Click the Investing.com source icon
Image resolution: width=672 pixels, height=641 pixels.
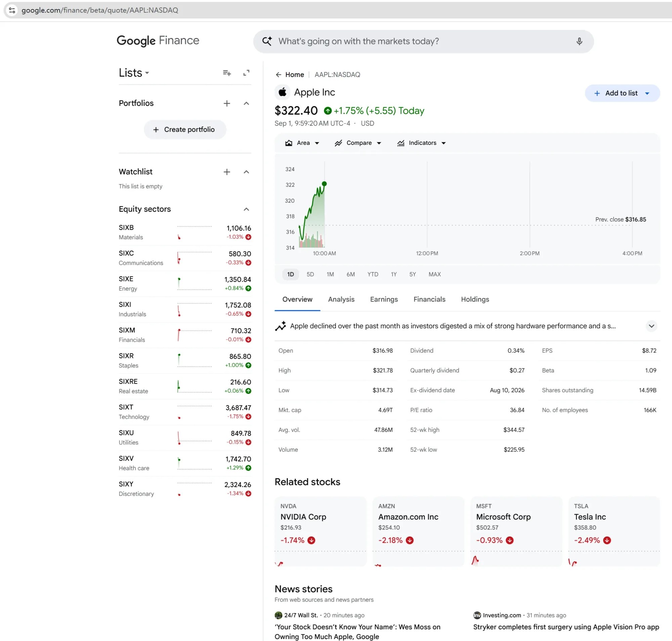tap(477, 615)
